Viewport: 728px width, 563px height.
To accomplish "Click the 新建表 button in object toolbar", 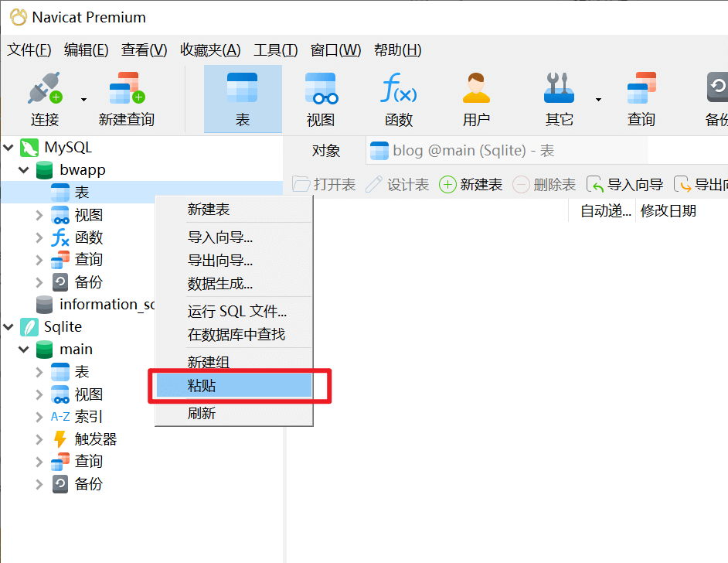I will coord(471,184).
